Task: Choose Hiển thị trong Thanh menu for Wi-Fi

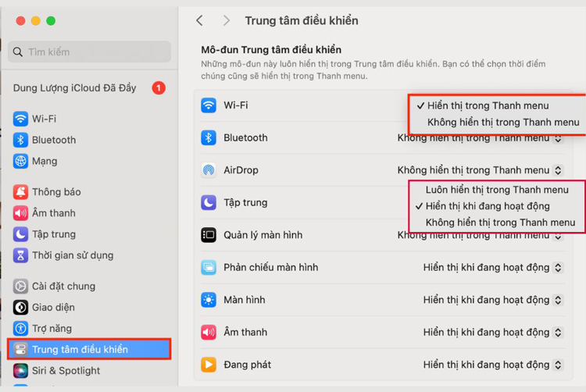Action: (488, 105)
